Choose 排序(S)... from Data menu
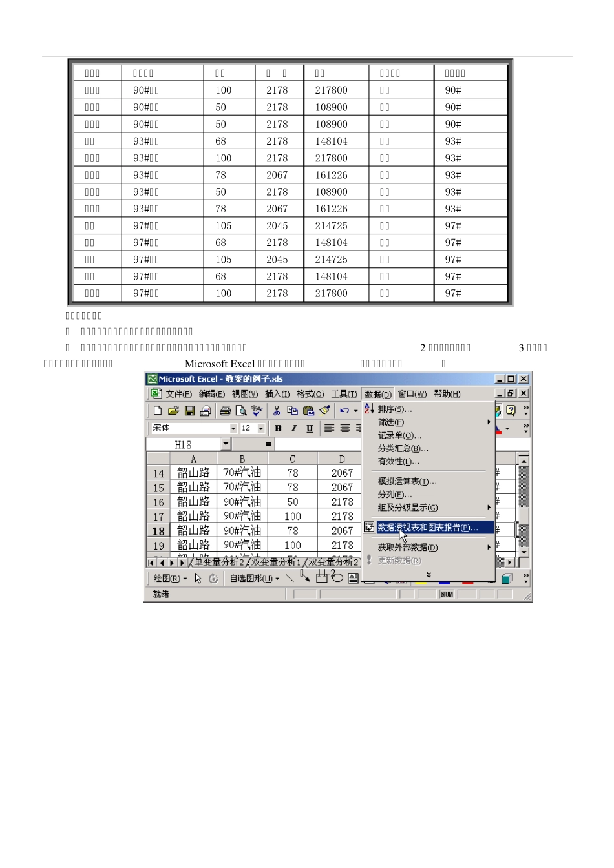614x868 pixels. coord(429,409)
